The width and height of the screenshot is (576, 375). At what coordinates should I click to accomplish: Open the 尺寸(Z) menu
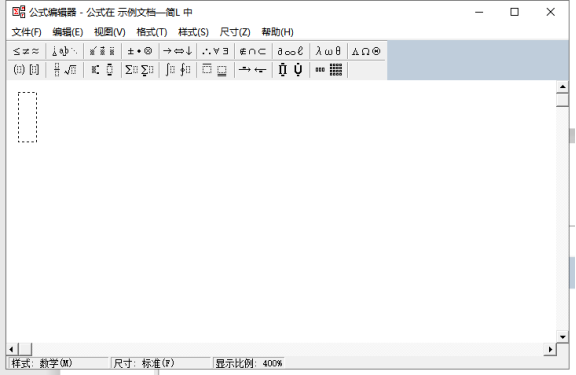235,32
